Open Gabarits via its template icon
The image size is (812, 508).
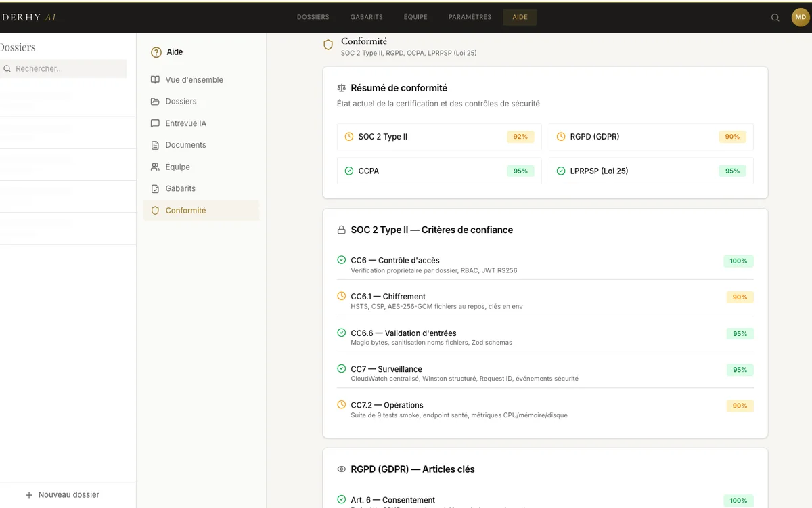pyautogui.click(x=154, y=188)
